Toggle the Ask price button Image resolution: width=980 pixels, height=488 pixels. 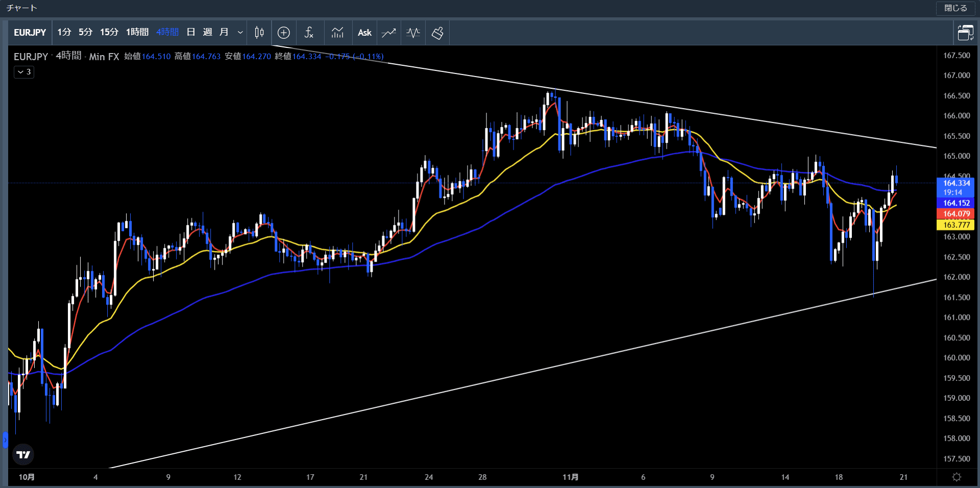click(x=364, y=33)
